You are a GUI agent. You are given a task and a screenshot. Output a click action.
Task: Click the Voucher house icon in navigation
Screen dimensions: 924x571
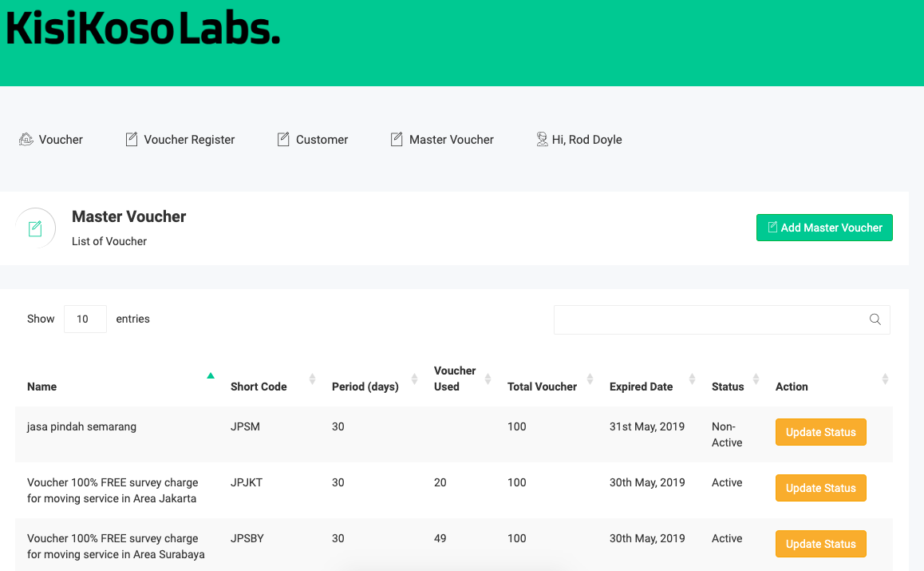point(26,139)
